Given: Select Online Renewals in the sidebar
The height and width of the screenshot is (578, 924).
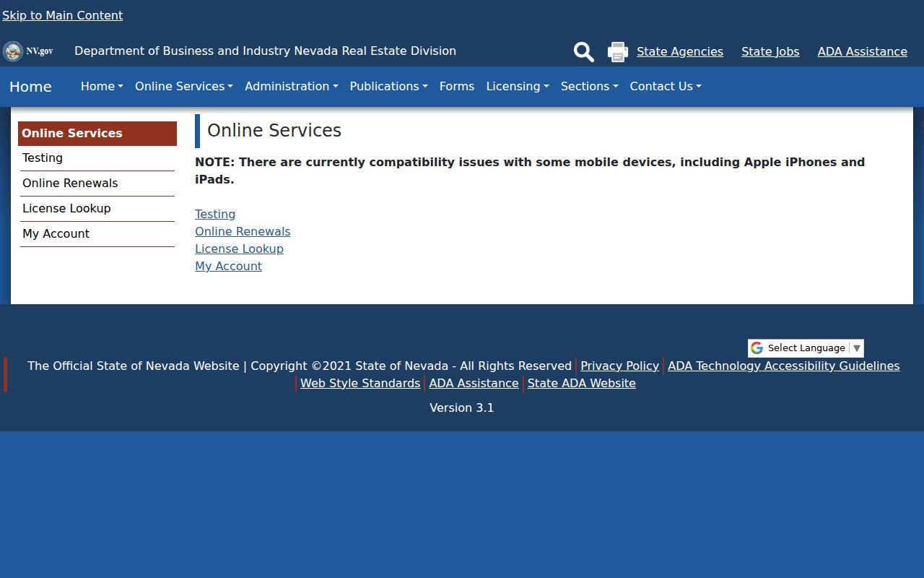Looking at the screenshot, I should click(x=97, y=184).
